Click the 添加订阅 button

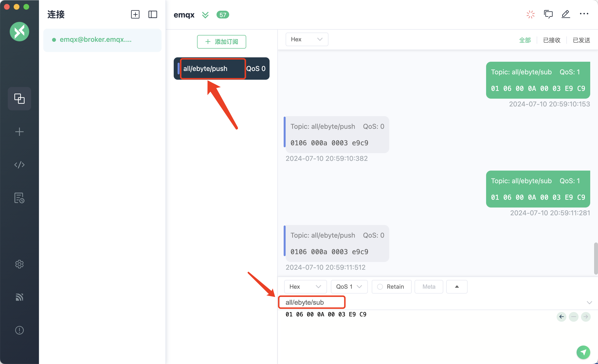(x=221, y=42)
